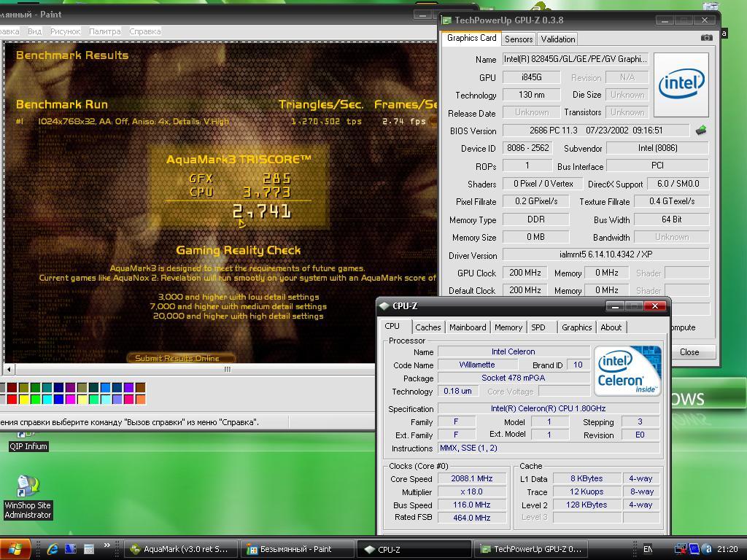Open the Справка menu in Paint
The width and height of the screenshot is (747, 560).
(x=145, y=31)
